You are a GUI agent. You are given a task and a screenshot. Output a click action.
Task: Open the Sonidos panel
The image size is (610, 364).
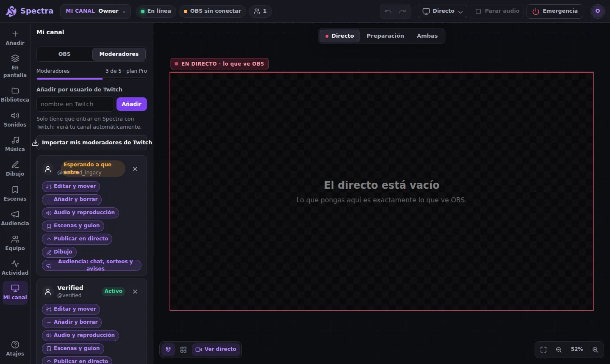15,120
